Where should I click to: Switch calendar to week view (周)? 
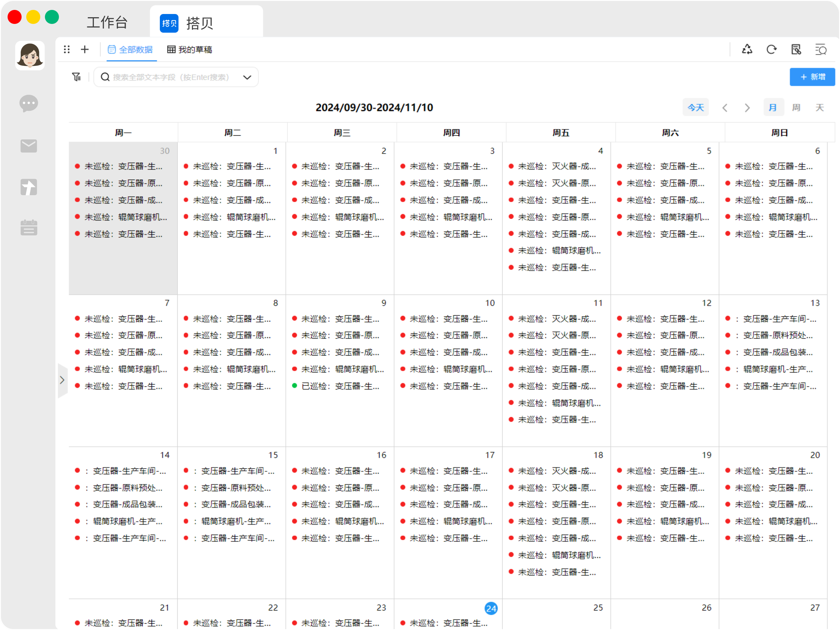point(796,107)
